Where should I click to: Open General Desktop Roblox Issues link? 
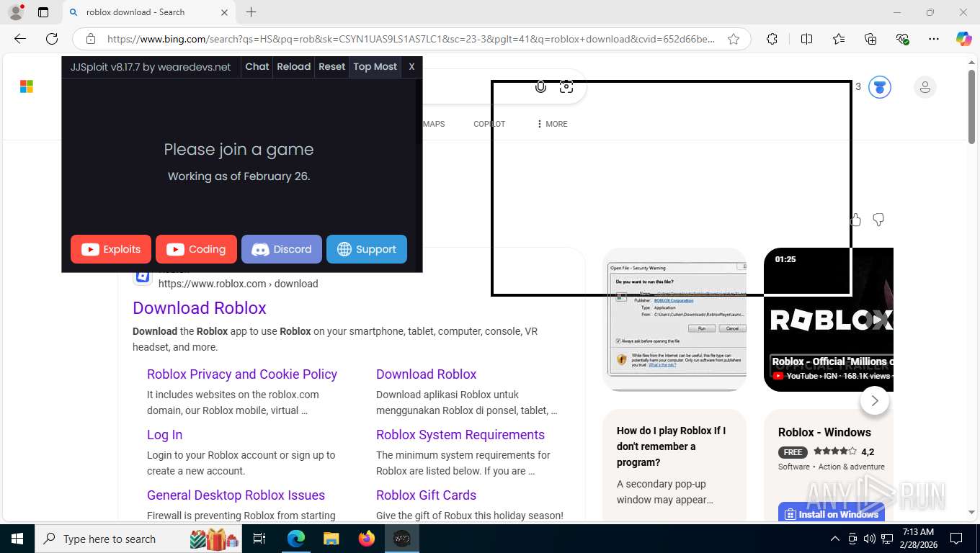236,495
